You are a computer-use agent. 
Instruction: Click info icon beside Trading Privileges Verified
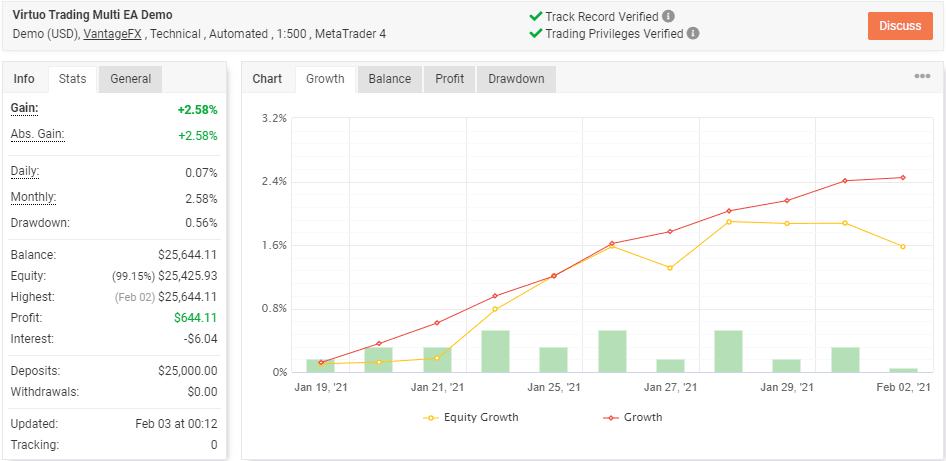694,33
